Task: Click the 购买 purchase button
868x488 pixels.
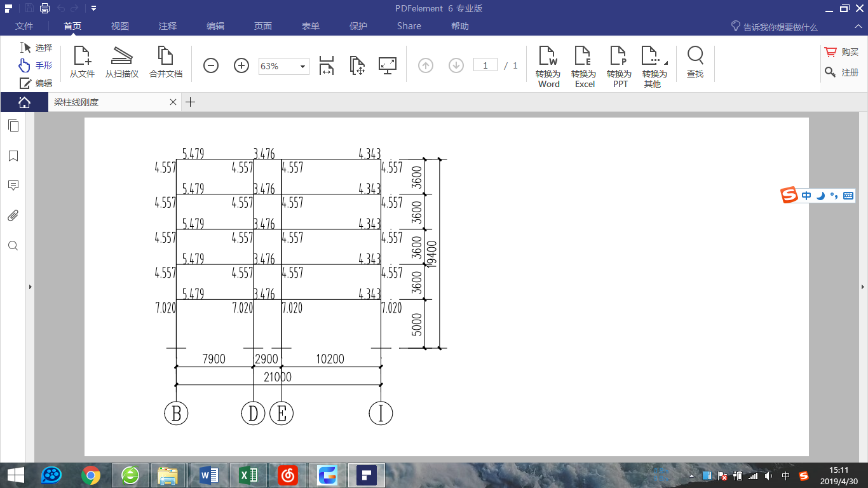Action: pos(841,52)
